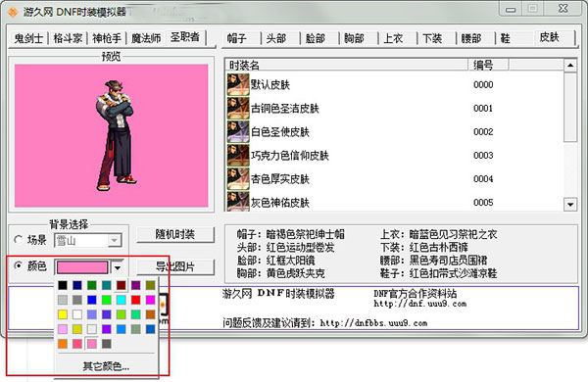Click the 巧克力色信仰皮肤 thumbnail icon
The height and width of the screenshot is (382, 588).
pyautogui.click(x=238, y=156)
